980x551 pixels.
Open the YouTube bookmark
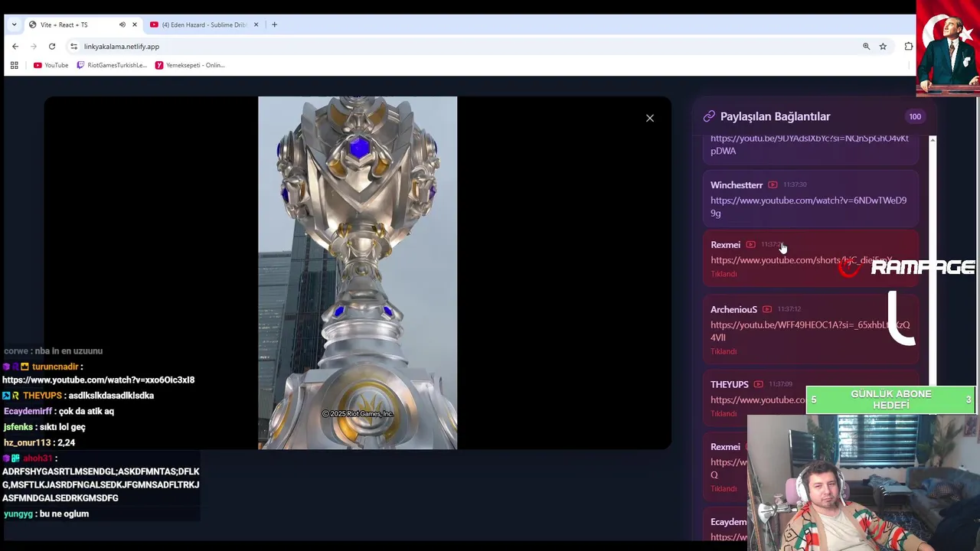[x=51, y=65]
